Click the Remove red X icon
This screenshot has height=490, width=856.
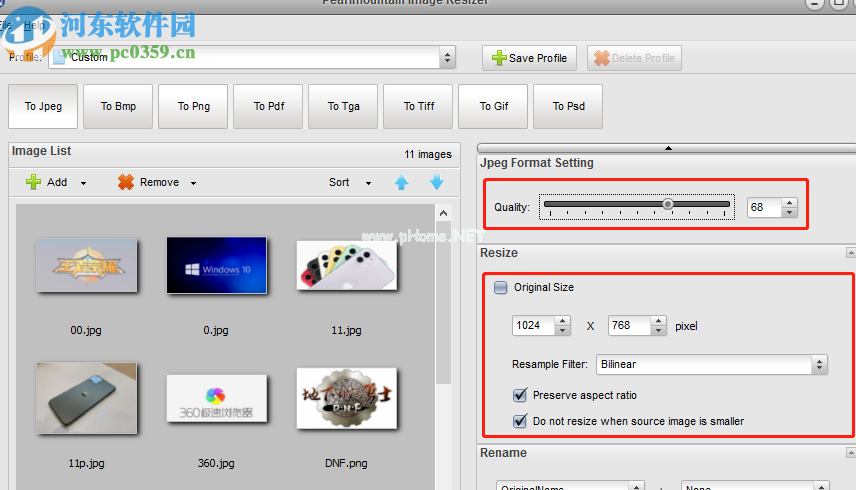point(126,182)
